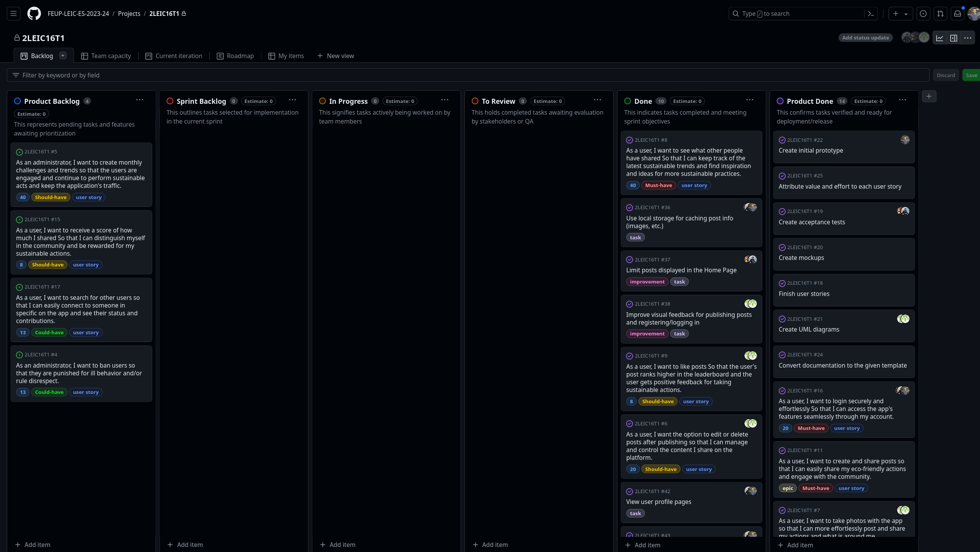
Task: Open Done column three-dot menu
Action: click(750, 100)
